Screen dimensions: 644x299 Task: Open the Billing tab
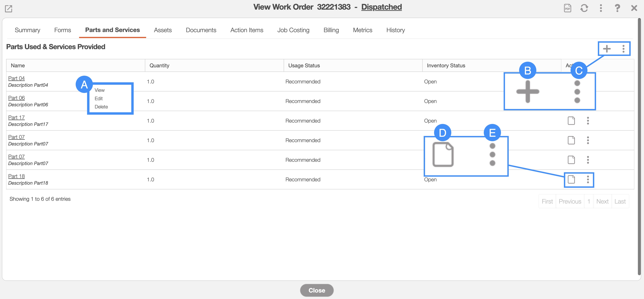331,30
